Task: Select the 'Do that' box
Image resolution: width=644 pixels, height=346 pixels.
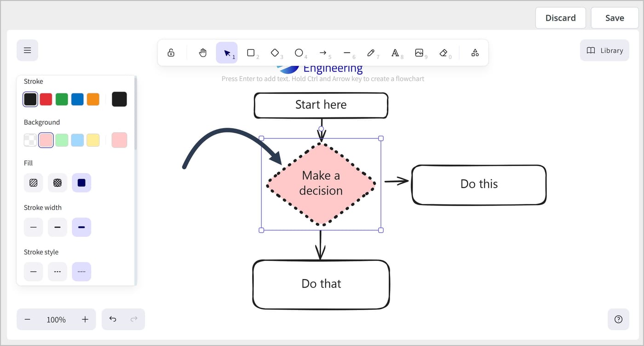Action: tap(321, 284)
